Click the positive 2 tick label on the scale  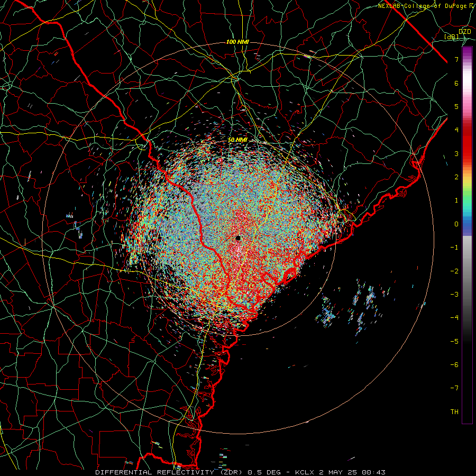coord(456,177)
